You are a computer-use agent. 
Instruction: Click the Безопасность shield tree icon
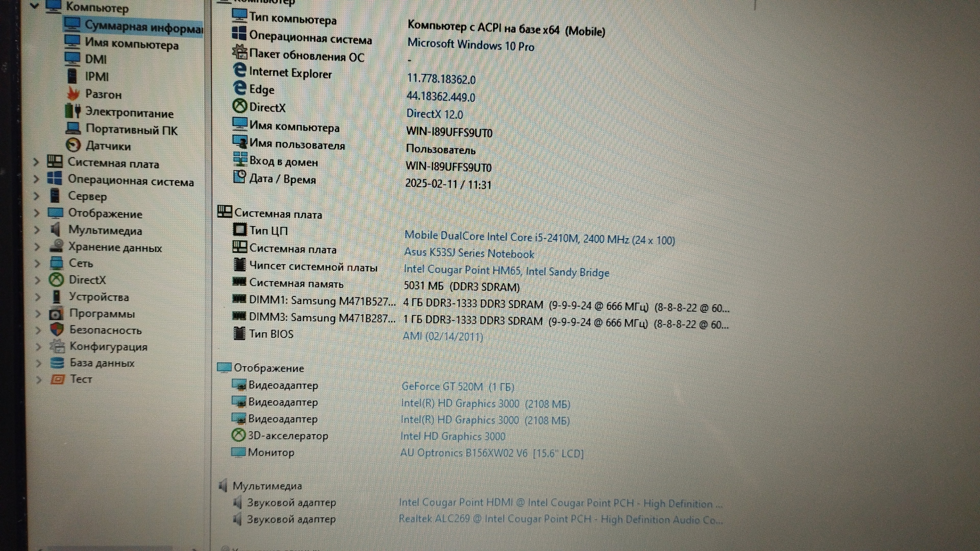click(x=57, y=329)
